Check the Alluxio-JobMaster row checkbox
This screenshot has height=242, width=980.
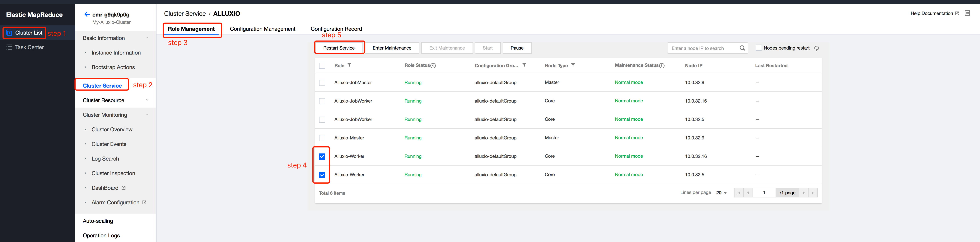322,83
